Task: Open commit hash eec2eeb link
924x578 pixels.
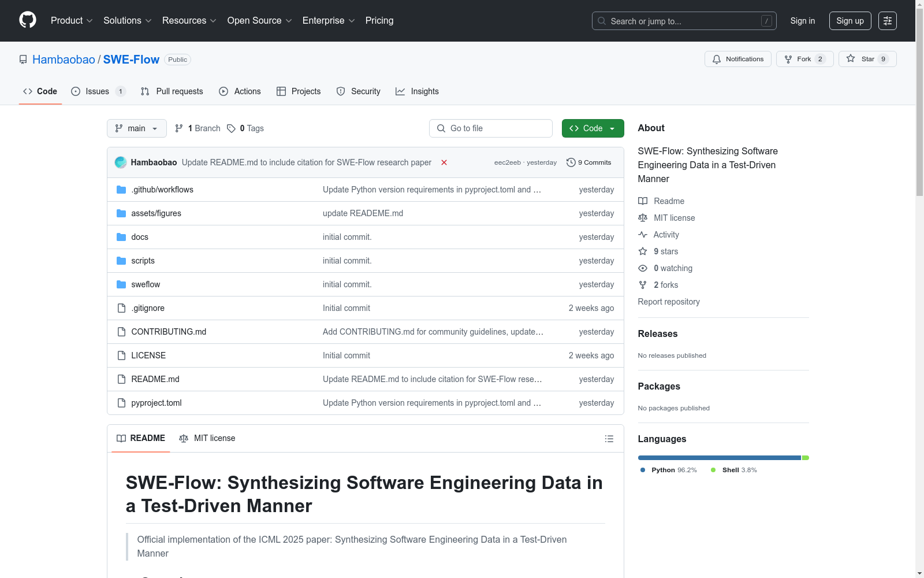Action: pyautogui.click(x=508, y=162)
